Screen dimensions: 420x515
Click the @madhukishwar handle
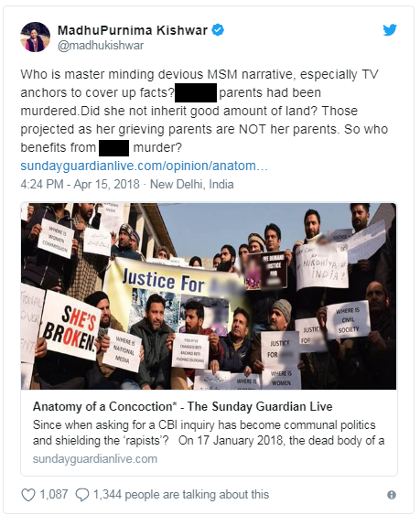pos(101,46)
